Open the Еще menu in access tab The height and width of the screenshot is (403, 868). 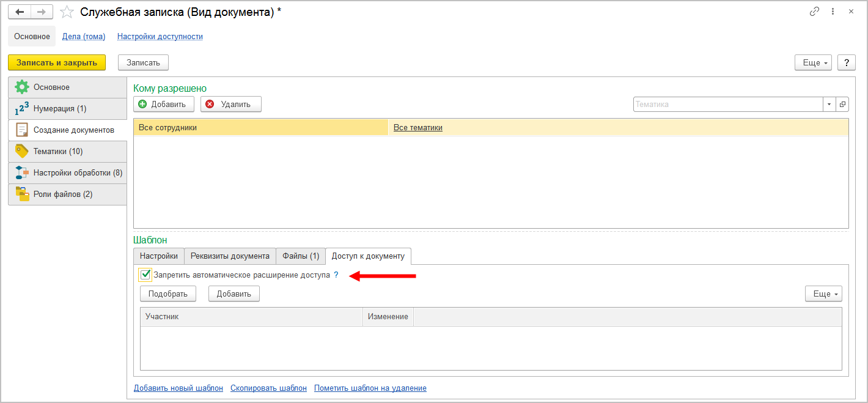tap(823, 294)
